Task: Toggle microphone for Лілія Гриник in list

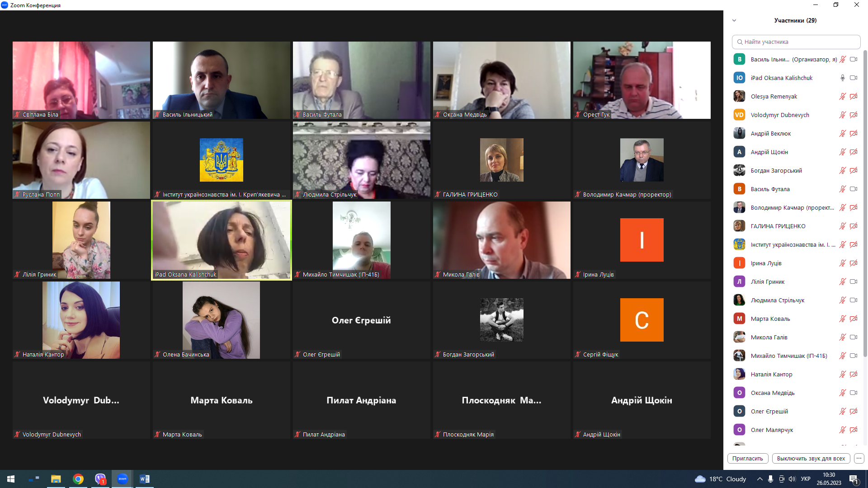Action: 843,282
